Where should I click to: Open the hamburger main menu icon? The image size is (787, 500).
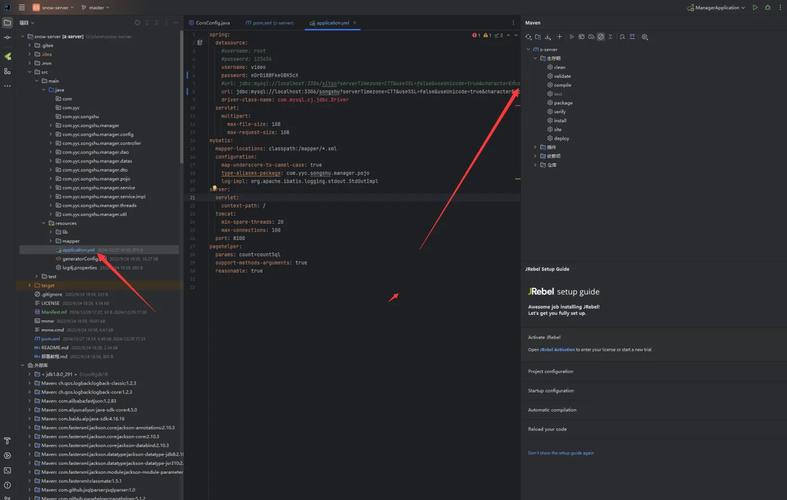coord(21,7)
